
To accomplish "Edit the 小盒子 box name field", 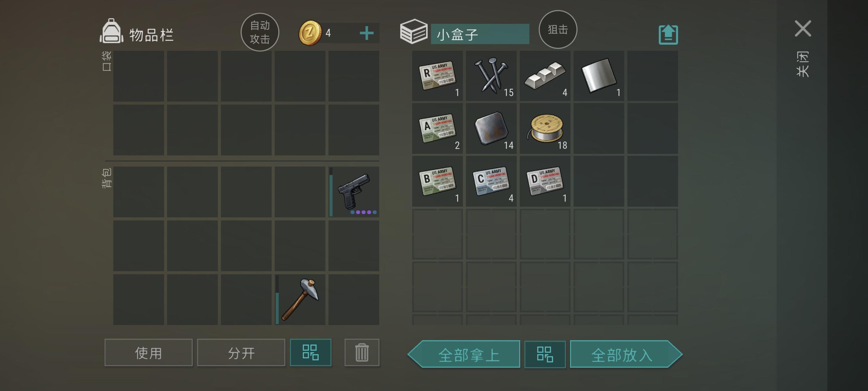I will tap(480, 34).
